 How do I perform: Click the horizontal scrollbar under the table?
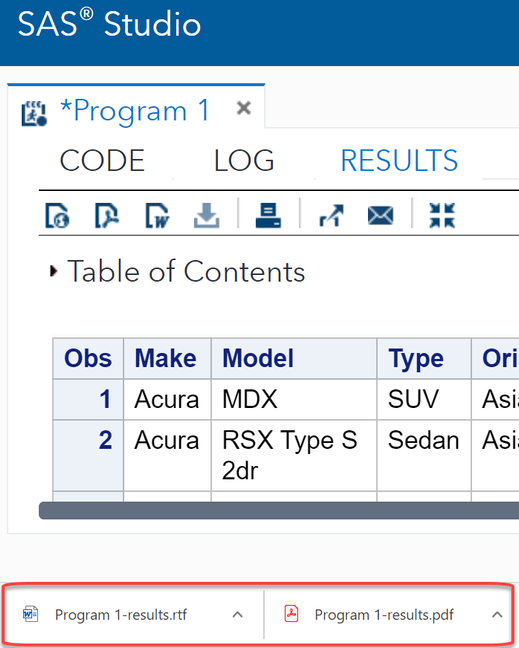(x=279, y=510)
